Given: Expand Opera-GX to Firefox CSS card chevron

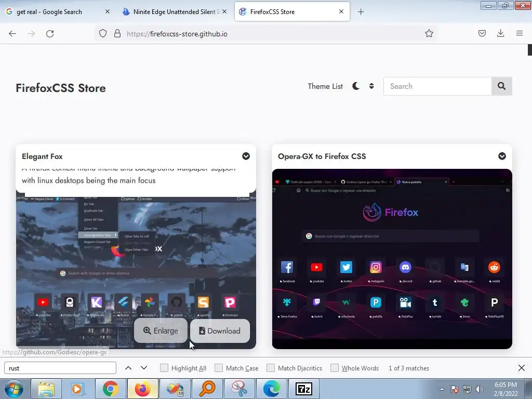Looking at the screenshot, I should coord(502,156).
